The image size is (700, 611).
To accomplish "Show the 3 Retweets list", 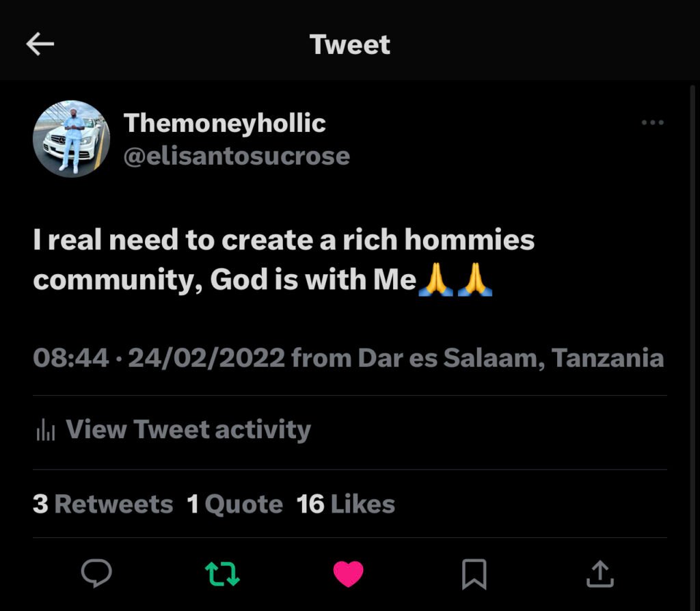I will point(103,504).
